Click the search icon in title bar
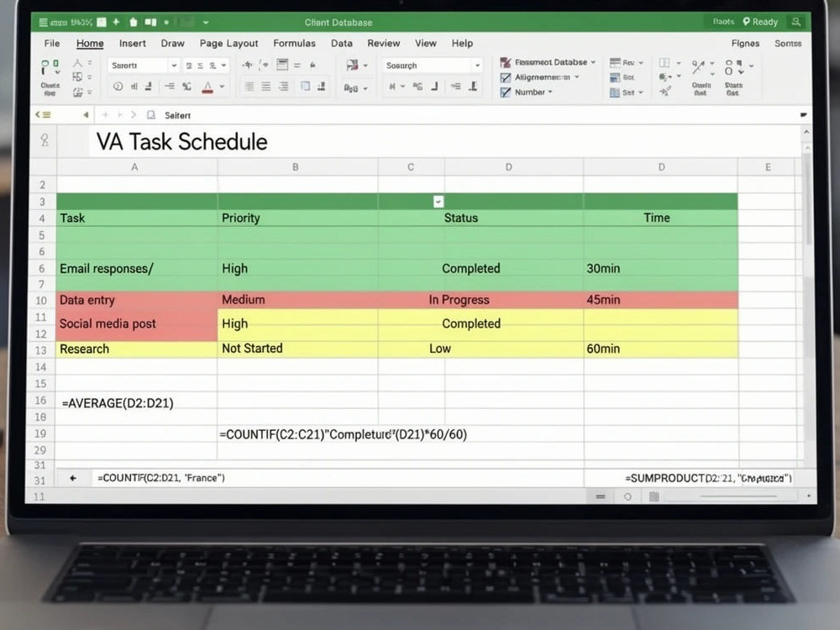The height and width of the screenshot is (630, 840). click(x=796, y=22)
